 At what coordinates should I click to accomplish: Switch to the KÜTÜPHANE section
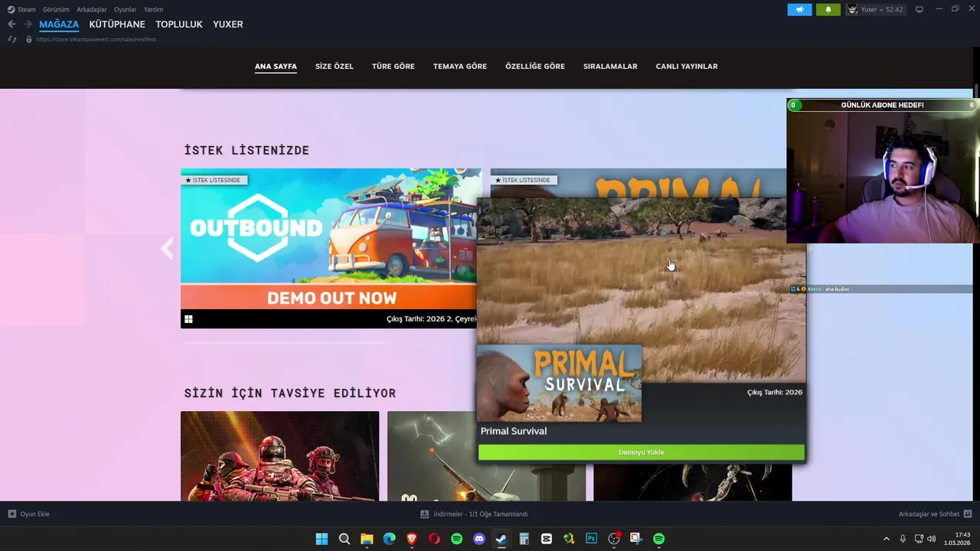117,24
